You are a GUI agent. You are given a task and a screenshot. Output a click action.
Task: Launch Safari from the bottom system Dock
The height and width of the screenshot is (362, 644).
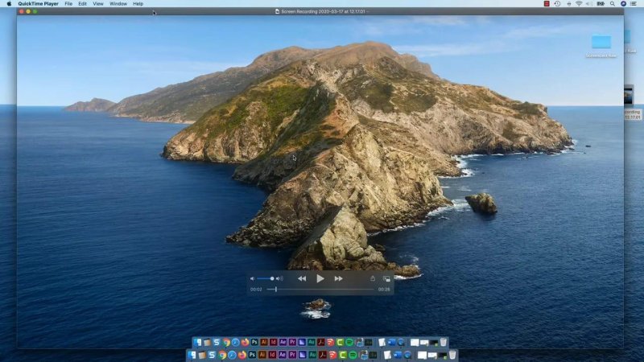(x=232, y=355)
